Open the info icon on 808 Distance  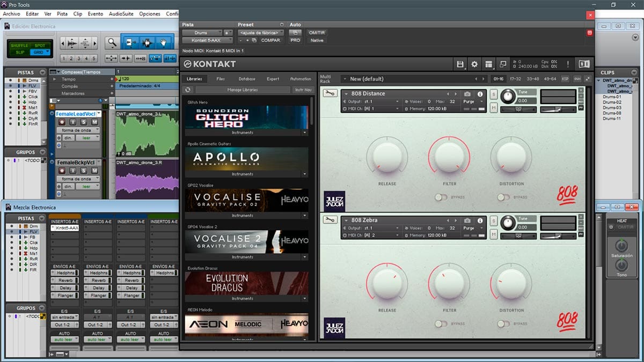480,94
